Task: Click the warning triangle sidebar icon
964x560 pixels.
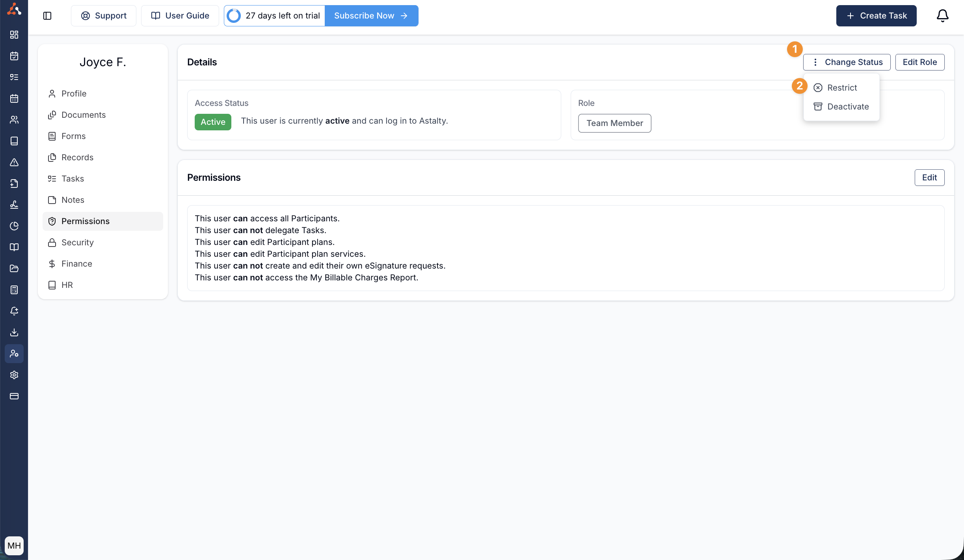Action: (x=14, y=162)
